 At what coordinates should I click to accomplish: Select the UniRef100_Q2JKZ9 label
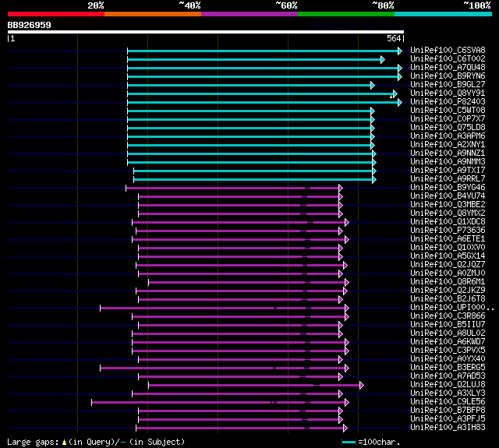448,291
